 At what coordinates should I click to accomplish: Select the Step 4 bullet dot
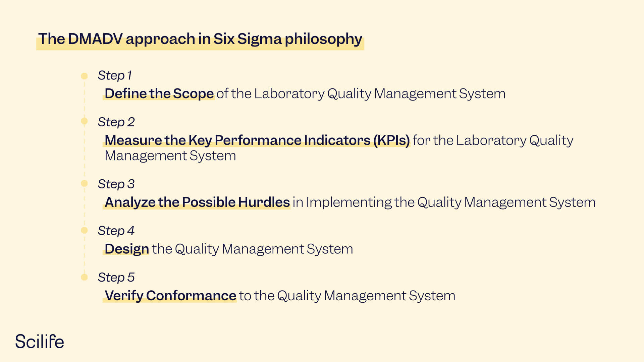[84, 230]
